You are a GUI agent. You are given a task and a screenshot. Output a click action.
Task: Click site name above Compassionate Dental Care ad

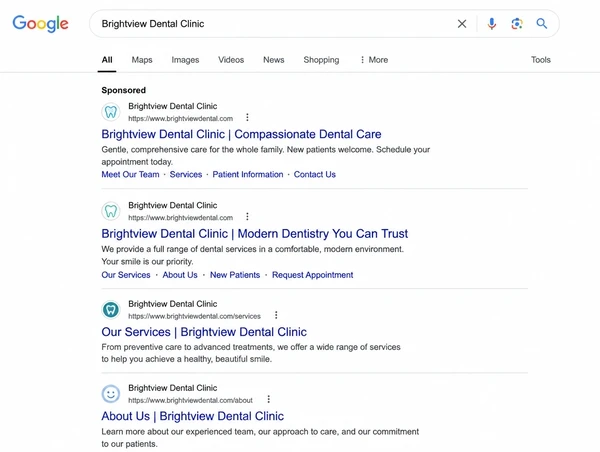(x=173, y=106)
